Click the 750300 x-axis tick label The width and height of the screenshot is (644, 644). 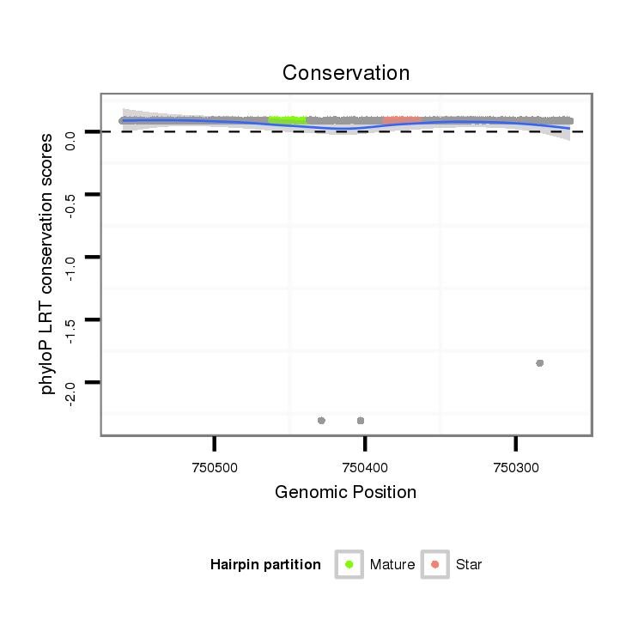tap(515, 469)
